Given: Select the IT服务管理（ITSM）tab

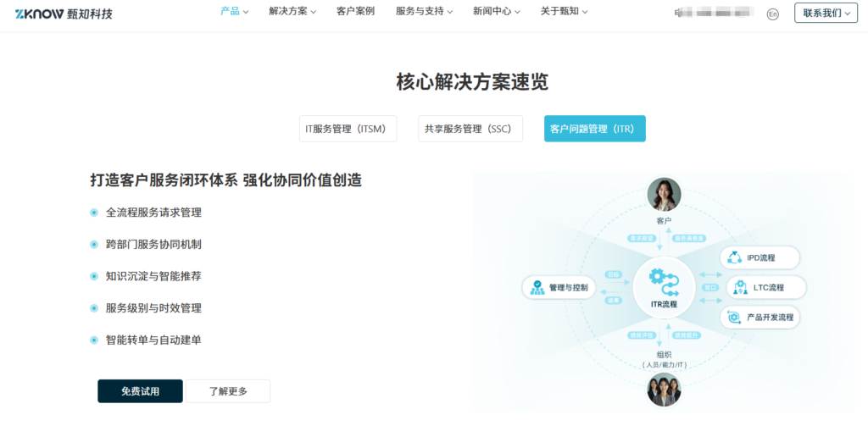Looking at the screenshot, I should point(348,129).
